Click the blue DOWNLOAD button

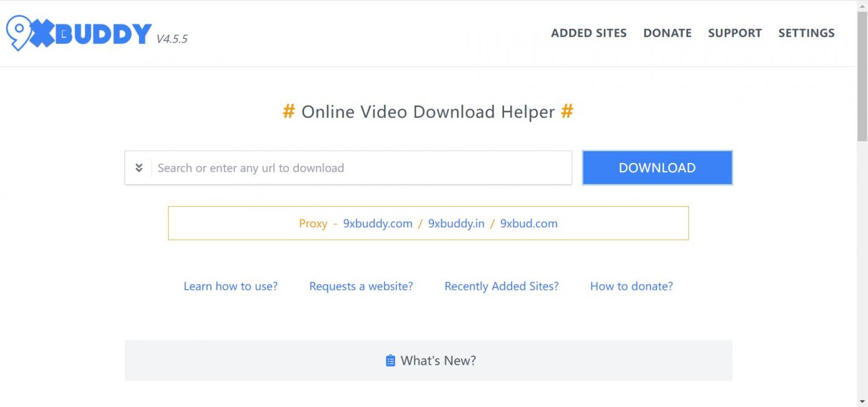pos(657,168)
